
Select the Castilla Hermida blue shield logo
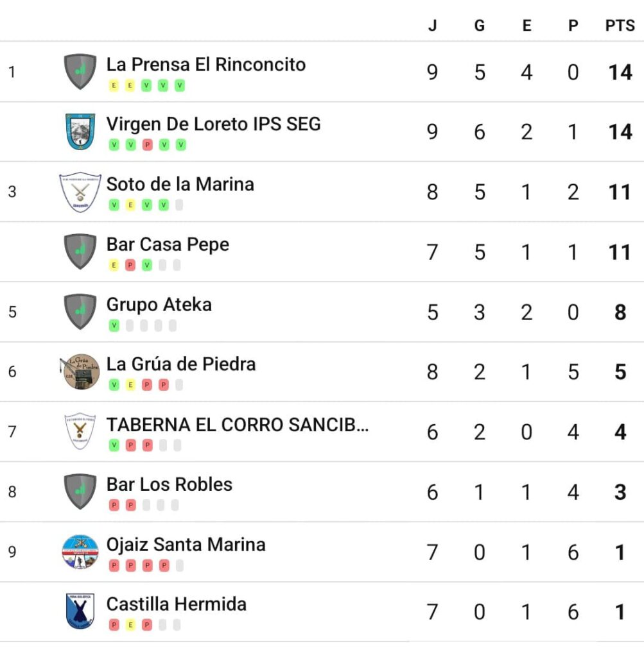[80, 611]
